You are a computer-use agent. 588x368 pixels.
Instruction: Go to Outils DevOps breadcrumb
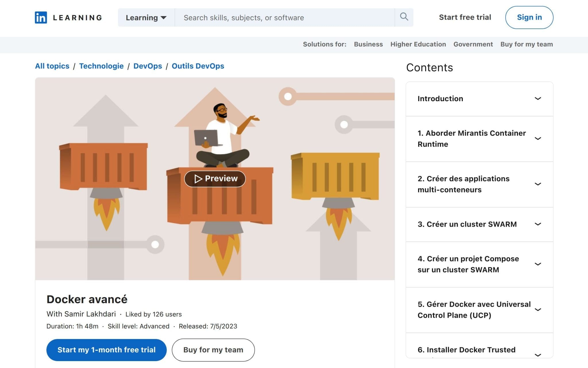click(198, 66)
